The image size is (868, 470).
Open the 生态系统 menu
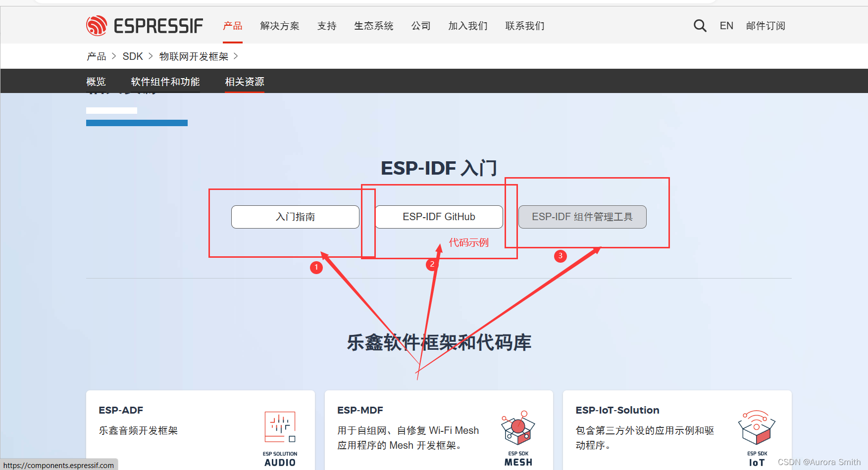(x=374, y=26)
